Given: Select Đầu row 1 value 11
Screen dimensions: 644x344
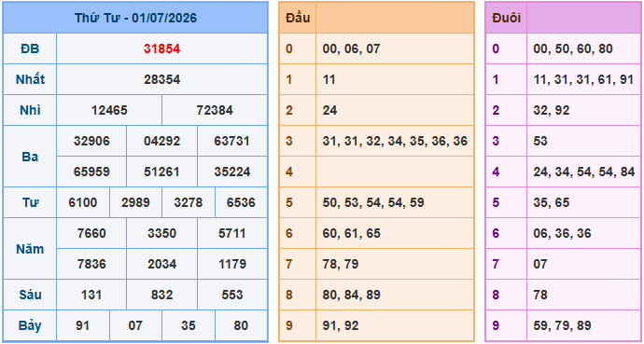Looking at the screenshot, I should [x=329, y=79].
